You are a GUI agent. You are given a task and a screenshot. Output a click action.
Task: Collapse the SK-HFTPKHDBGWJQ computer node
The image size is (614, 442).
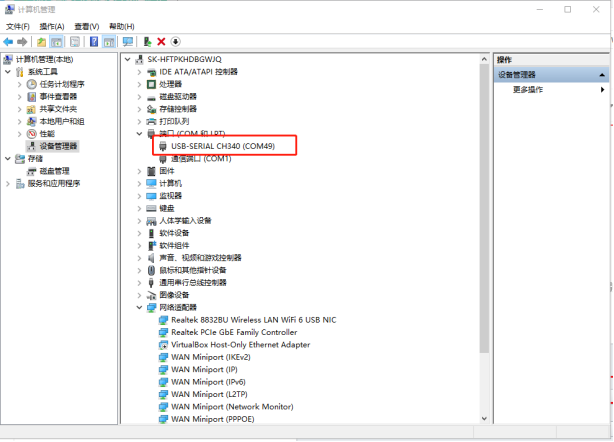point(128,60)
